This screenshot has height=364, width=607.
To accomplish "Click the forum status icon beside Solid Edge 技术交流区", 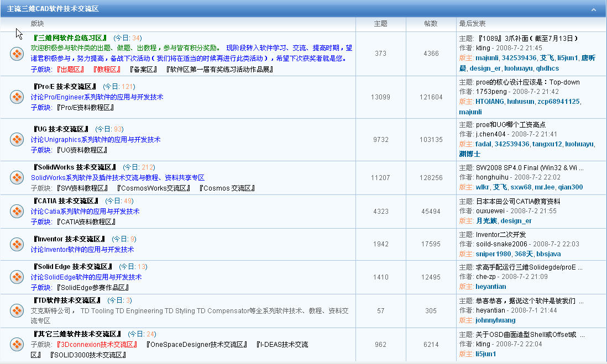I will click(x=17, y=277).
